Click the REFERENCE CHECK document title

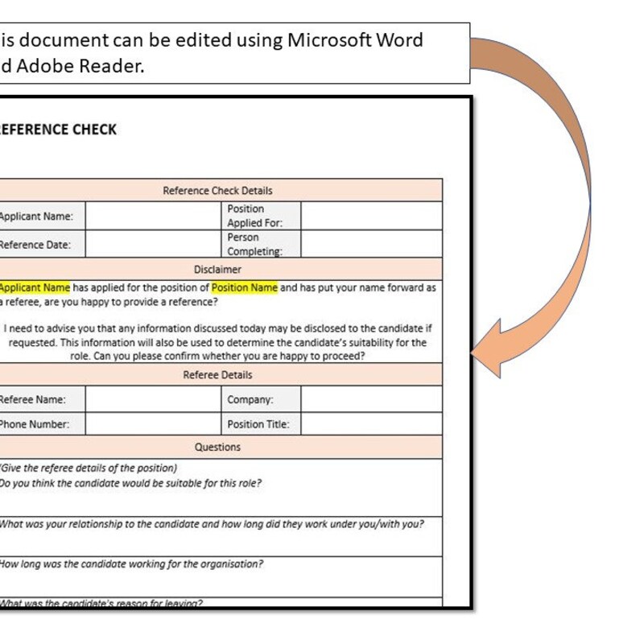tap(60, 129)
